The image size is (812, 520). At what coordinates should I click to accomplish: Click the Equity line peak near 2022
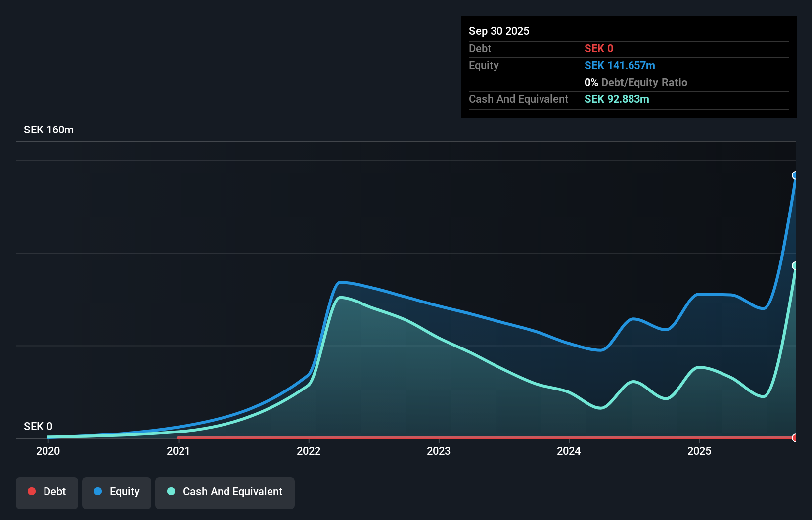coord(341,282)
